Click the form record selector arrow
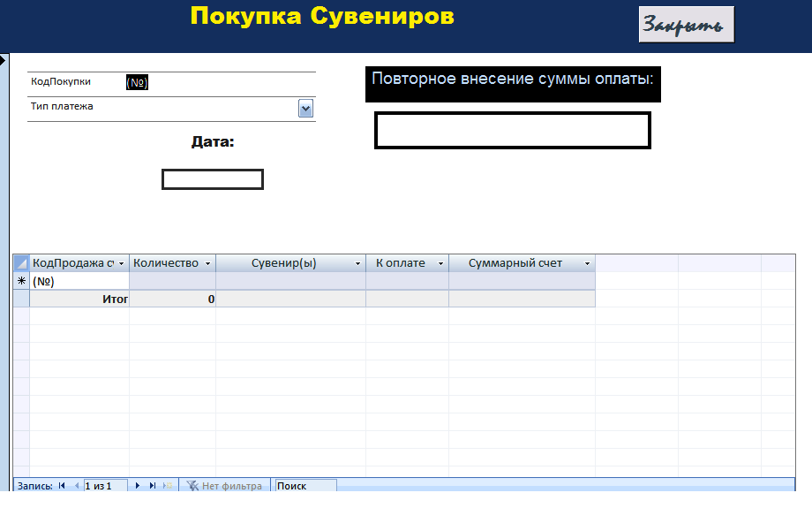The image size is (812, 508). [x=4, y=61]
